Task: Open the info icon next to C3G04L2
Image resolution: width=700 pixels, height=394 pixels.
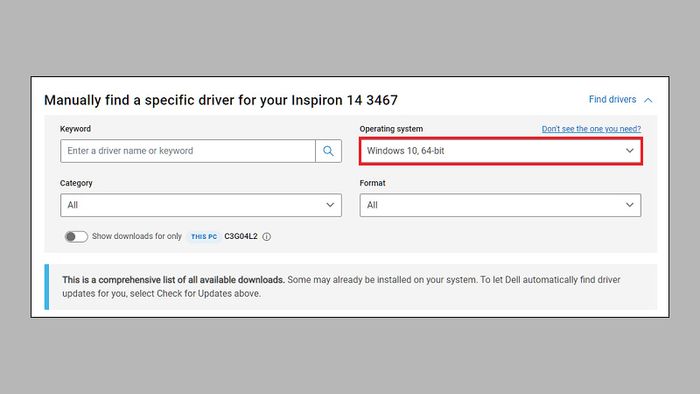Action: pos(267,236)
